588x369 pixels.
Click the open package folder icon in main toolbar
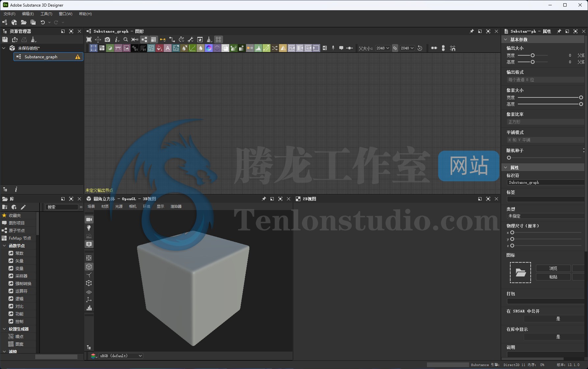[x=24, y=22]
